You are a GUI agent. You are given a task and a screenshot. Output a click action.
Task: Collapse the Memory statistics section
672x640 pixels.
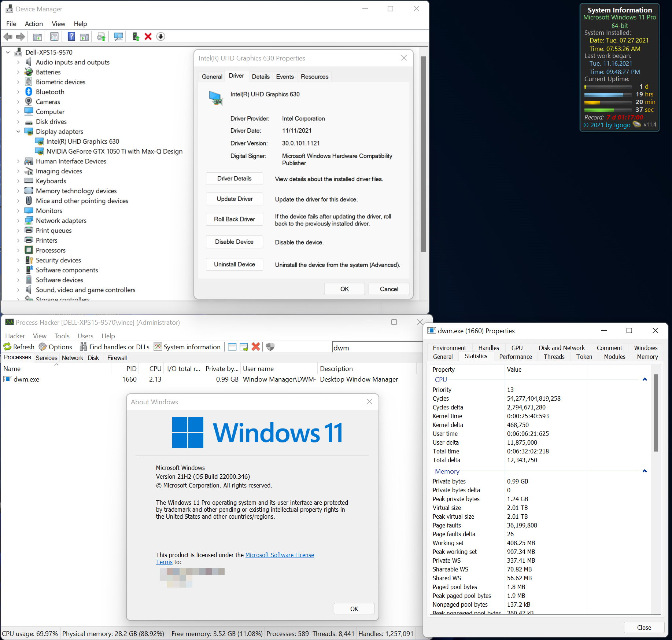[x=644, y=471]
